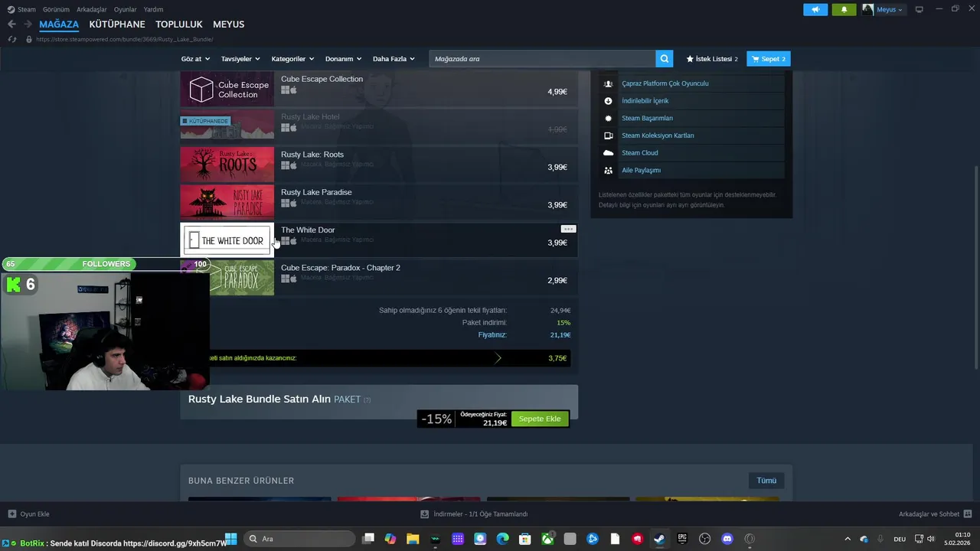Click the Aile Paylaşımı family icon
The width and height of the screenshot is (980, 551).
coord(608,171)
